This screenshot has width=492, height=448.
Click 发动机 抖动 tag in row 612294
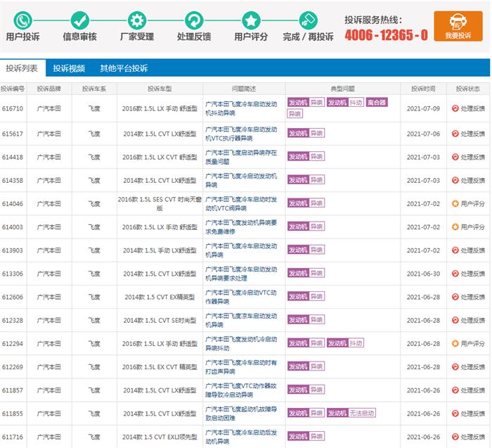pyautogui.click(x=345, y=343)
